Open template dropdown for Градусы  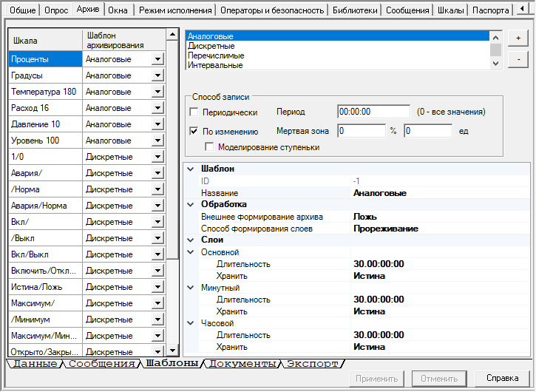tap(157, 75)
